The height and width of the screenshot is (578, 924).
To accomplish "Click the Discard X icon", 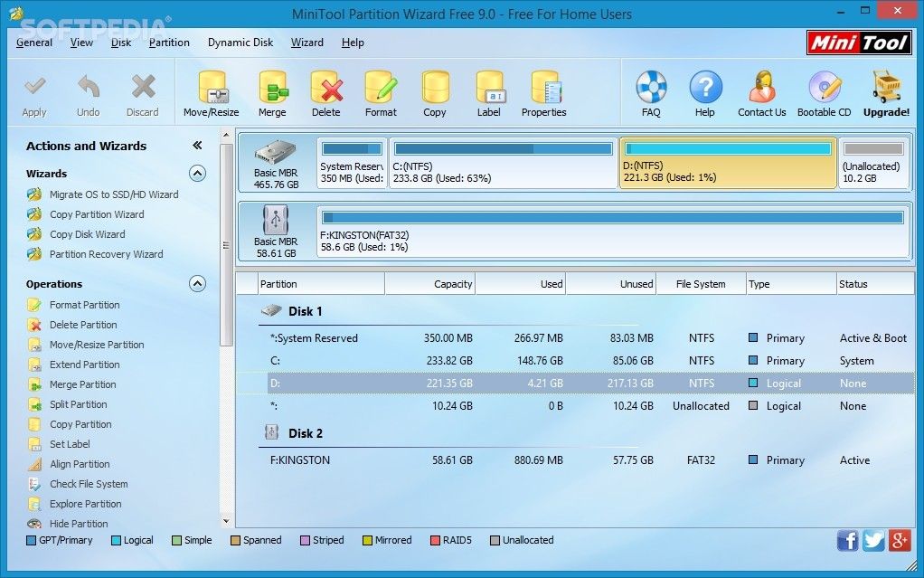I will (x=143, y=87).
